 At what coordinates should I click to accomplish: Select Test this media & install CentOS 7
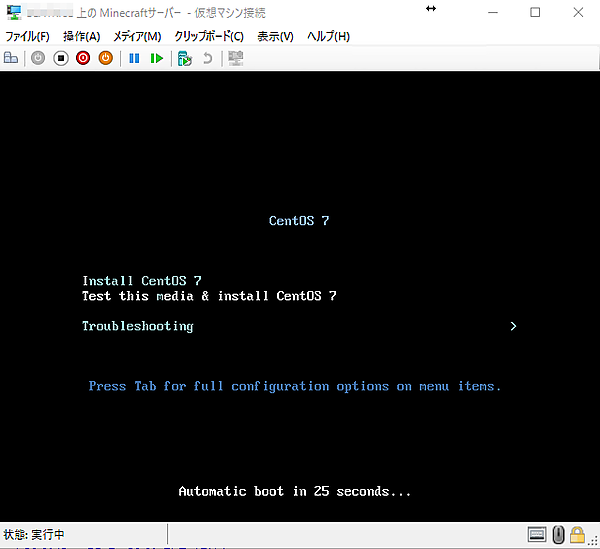(x=209, y=296)
